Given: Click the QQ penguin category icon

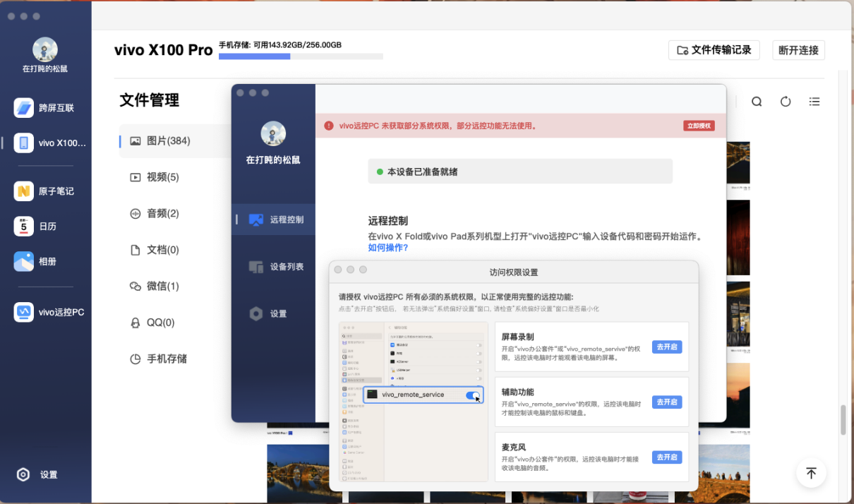Looking at the screenshot, I should point(135,323).
